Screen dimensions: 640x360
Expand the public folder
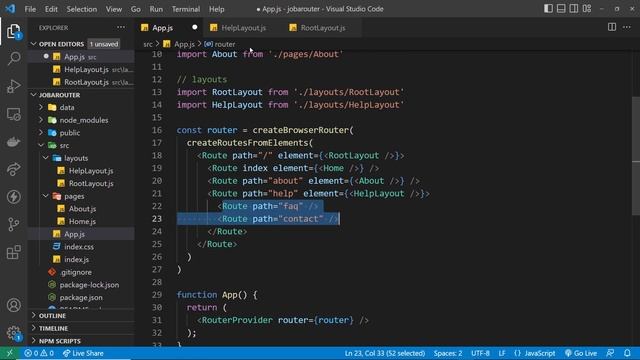(81, 133)
